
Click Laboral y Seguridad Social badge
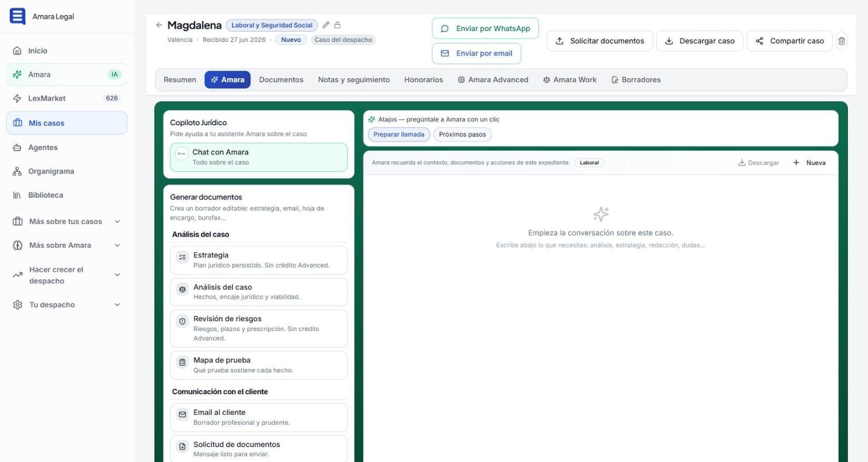pos(272,25)
